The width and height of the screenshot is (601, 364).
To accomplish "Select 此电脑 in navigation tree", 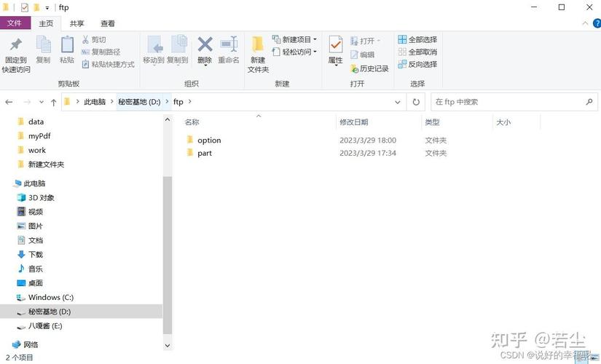I will pyautogui.click(x=34, y=183).
